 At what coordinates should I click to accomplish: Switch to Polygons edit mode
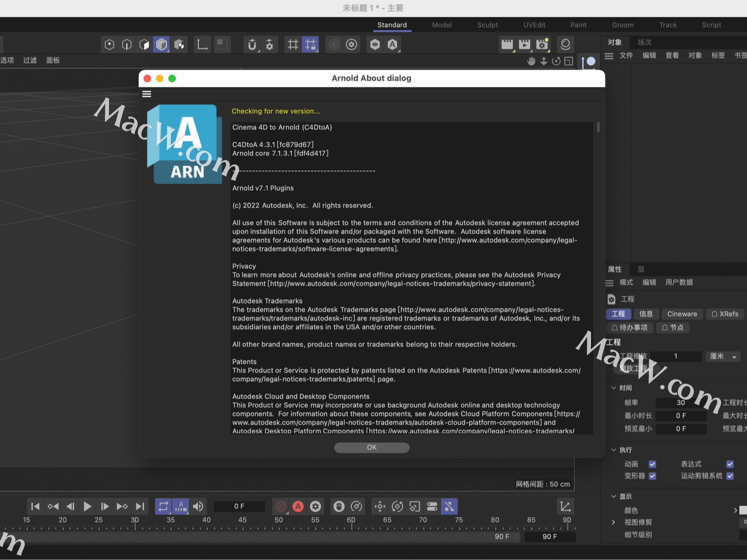(144, 44)
